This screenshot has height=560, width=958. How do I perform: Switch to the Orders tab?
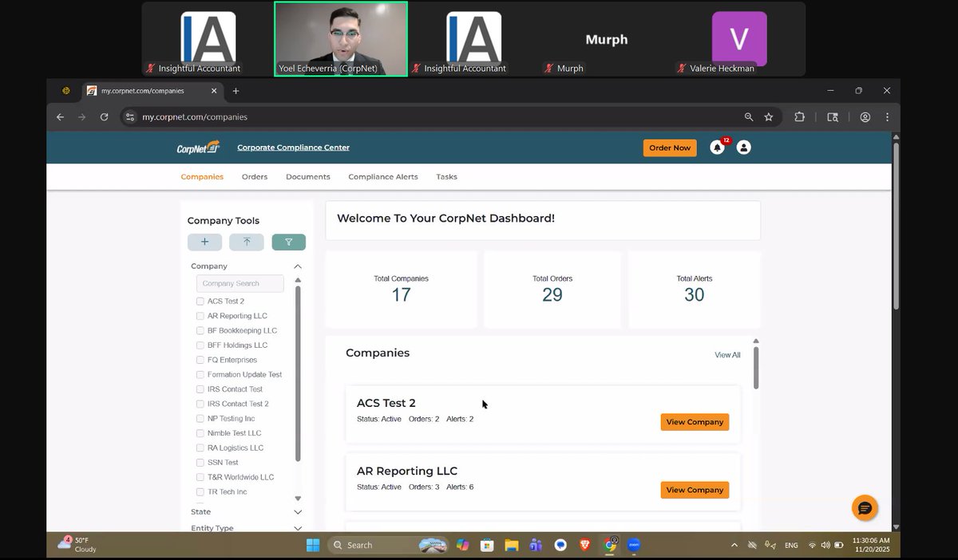[254, 176]
